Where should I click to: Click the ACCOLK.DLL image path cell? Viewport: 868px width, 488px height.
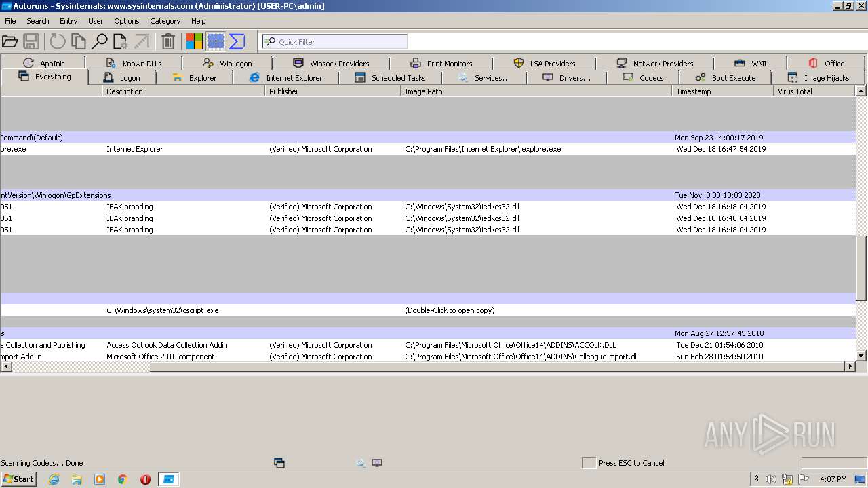tap(511, 345)
